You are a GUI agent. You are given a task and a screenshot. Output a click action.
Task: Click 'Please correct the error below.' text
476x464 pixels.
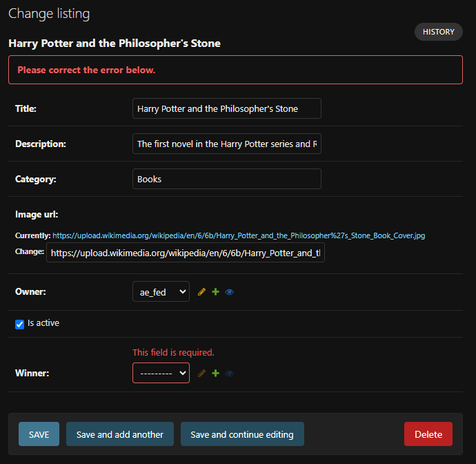86,70
